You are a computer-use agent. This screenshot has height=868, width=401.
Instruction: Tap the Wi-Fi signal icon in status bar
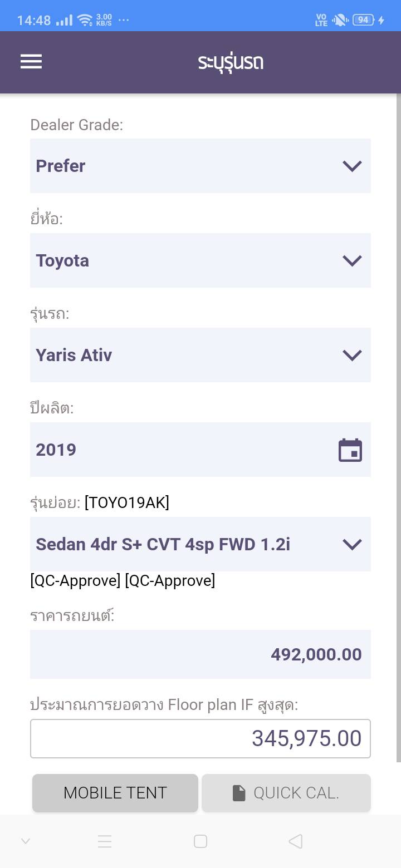(x=85, y=21)
